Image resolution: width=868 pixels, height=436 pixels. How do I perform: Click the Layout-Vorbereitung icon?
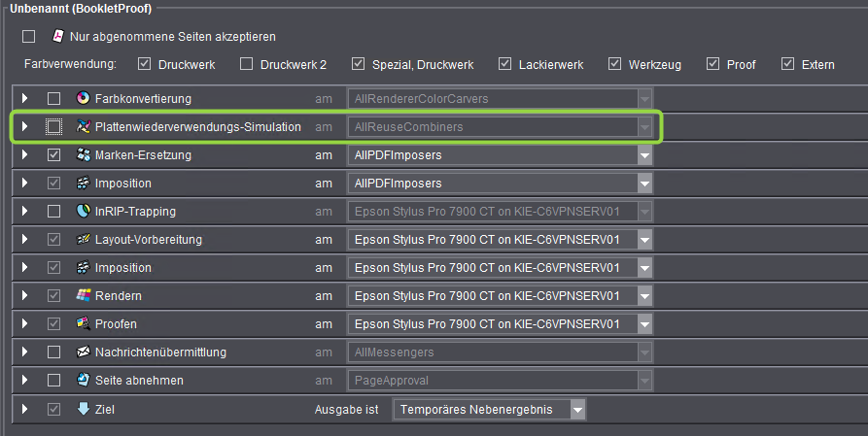click(83, 239)
